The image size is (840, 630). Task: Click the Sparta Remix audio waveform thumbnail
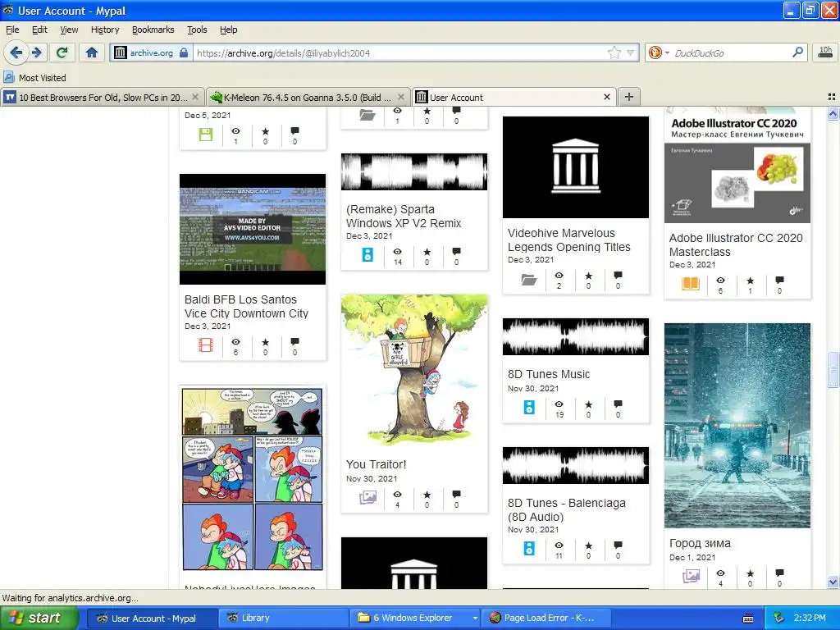(414, 172)
